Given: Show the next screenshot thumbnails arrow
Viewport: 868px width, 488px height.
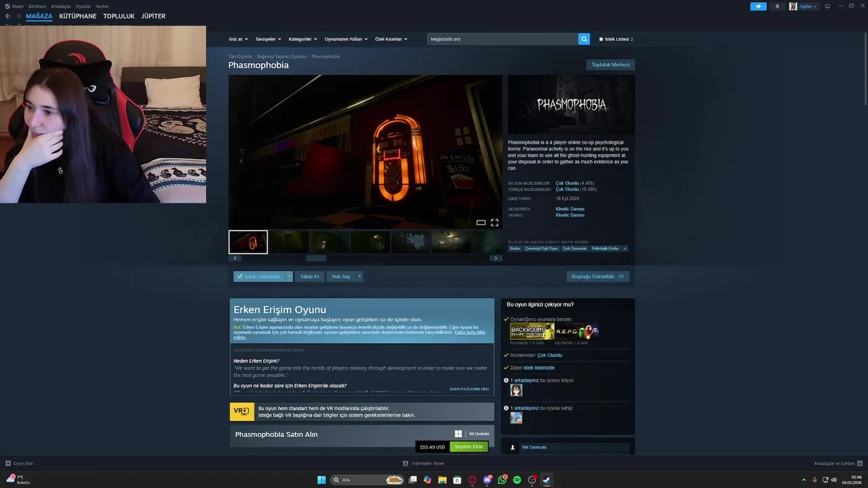Looking at the screenshot, I should point(496,258).
